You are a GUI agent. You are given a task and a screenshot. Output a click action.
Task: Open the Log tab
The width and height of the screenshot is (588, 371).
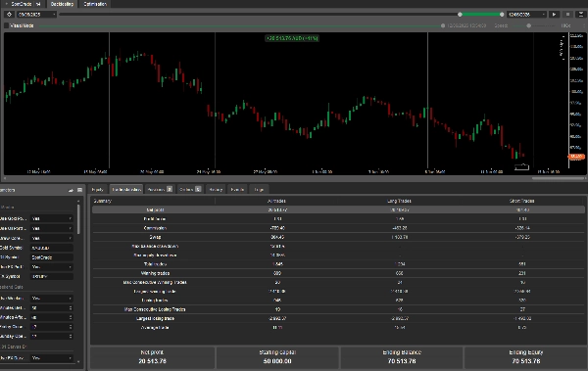click(x=259, y=189)
